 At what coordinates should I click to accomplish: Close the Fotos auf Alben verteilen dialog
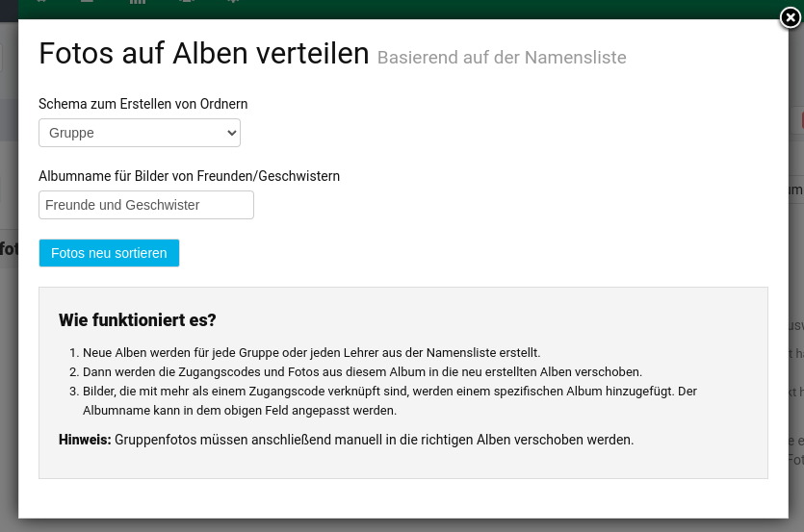(791, 18)
